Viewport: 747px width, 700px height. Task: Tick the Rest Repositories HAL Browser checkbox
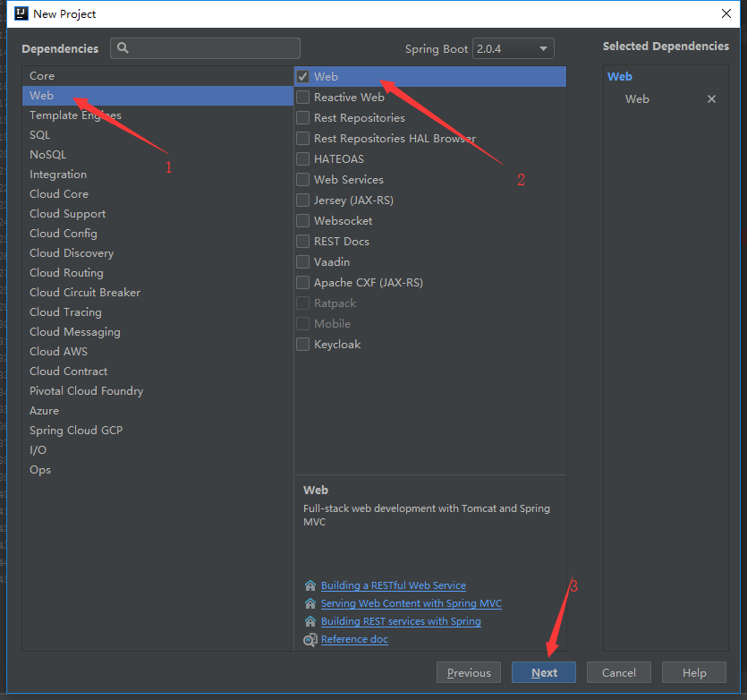pyautogui.click(x=303, y=138)
